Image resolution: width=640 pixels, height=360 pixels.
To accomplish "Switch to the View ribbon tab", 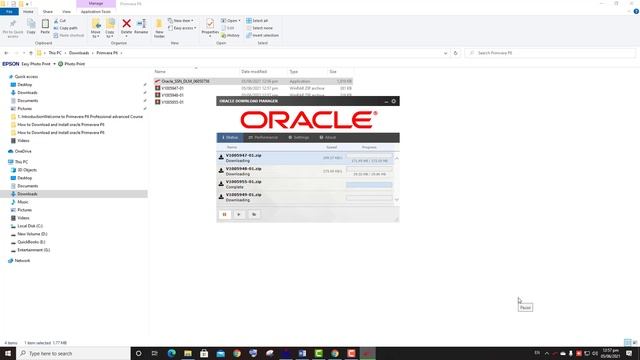I will click(x=66, y=11).
